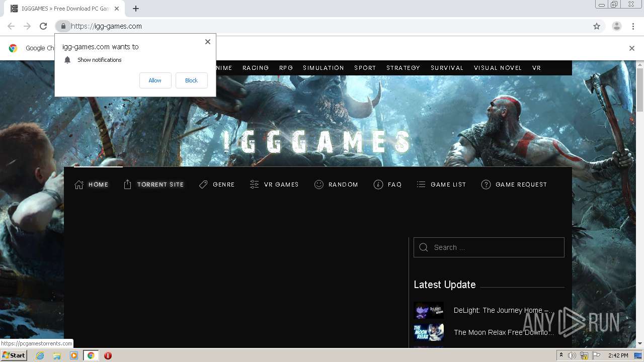Select the VR category in top bar

click(x=536, y=68)
